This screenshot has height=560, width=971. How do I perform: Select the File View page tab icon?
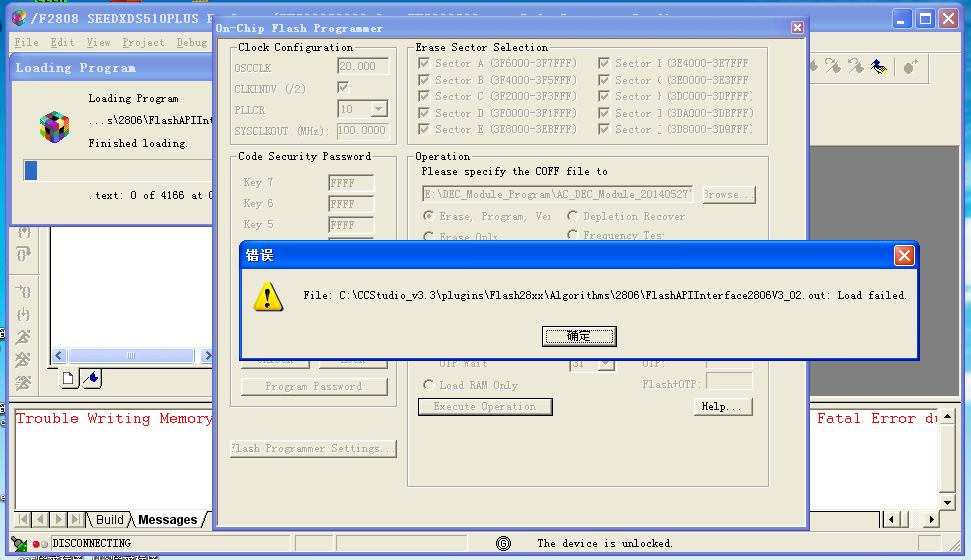pyautogui.click(x=69, y=378)
